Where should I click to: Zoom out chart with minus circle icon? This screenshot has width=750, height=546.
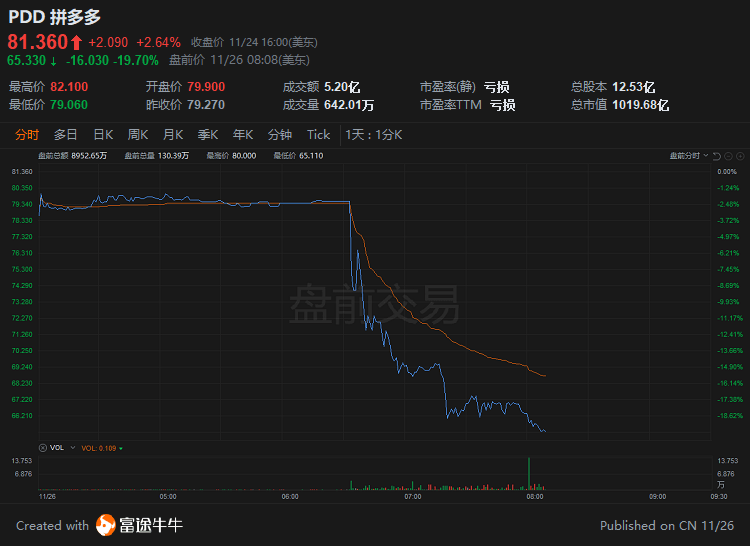728,156
